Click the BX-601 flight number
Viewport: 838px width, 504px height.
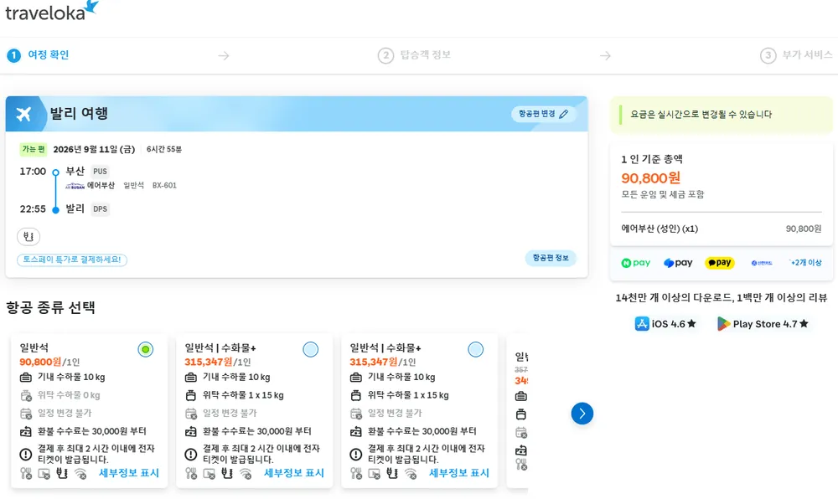click(x=164, y=185)
